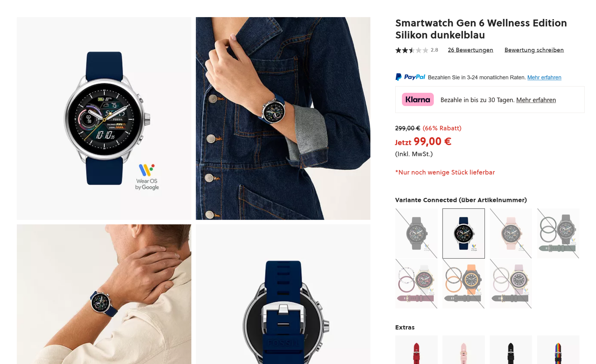Choose the dark blue watch variant
This screenshot has width=596, height=364.
click(463, 233)
